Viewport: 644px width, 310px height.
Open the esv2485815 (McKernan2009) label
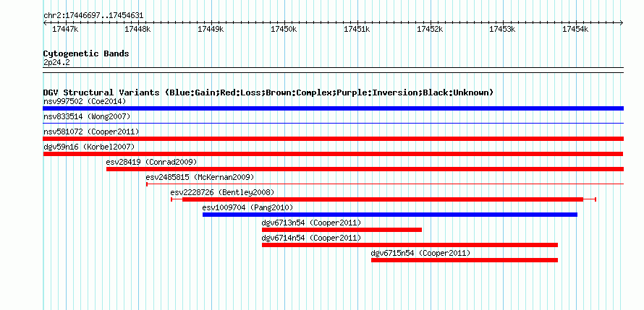click(200, 177)
